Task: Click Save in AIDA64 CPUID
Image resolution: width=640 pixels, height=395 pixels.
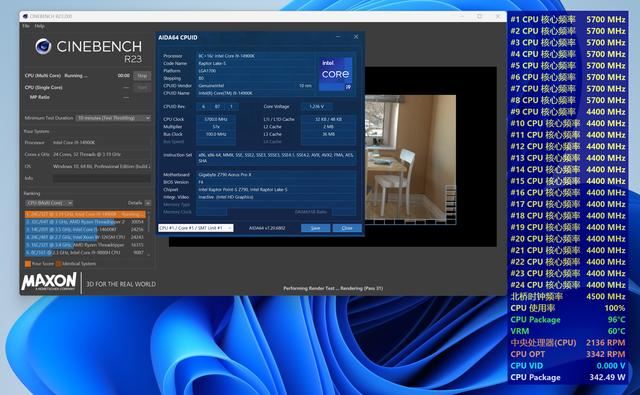Action: point(316,228)
